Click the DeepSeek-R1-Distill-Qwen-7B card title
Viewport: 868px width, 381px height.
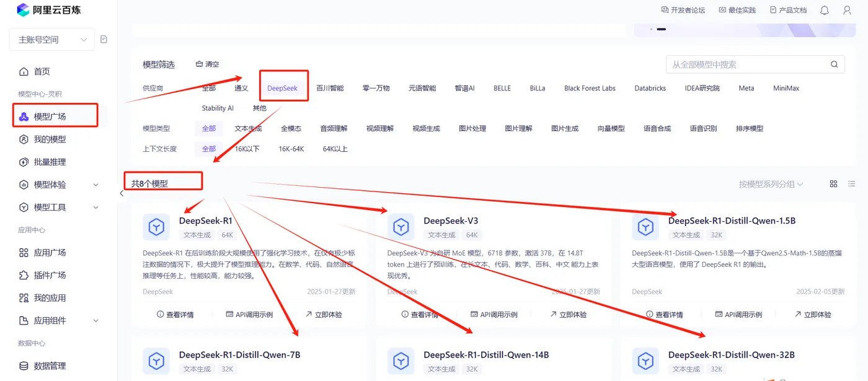[x=240, y=355]
